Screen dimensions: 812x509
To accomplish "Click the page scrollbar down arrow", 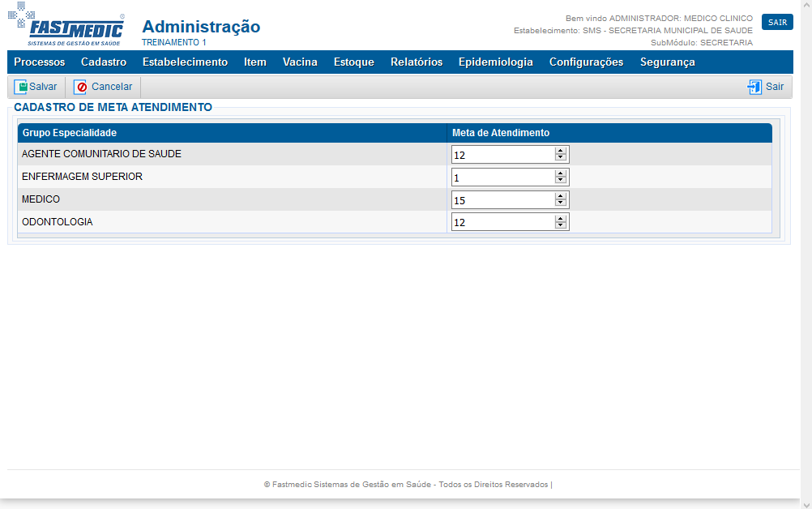I will pyautogui.click(x=806, y=505).
